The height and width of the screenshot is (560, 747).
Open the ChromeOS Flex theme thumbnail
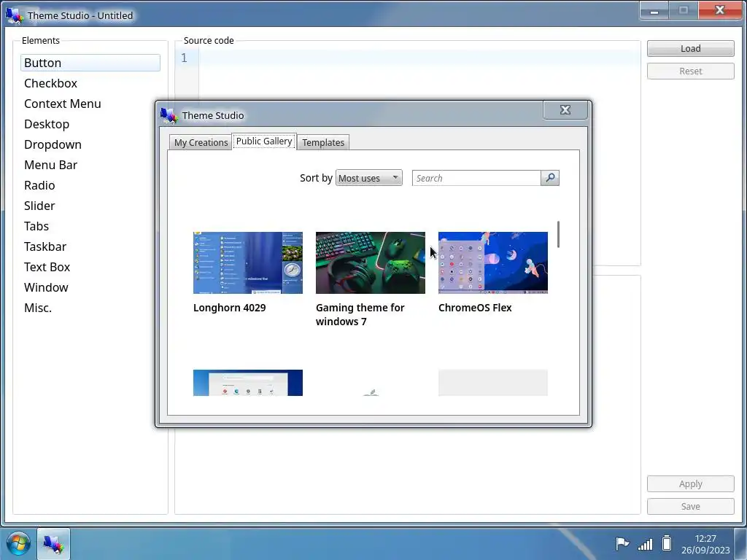[492, 262]
